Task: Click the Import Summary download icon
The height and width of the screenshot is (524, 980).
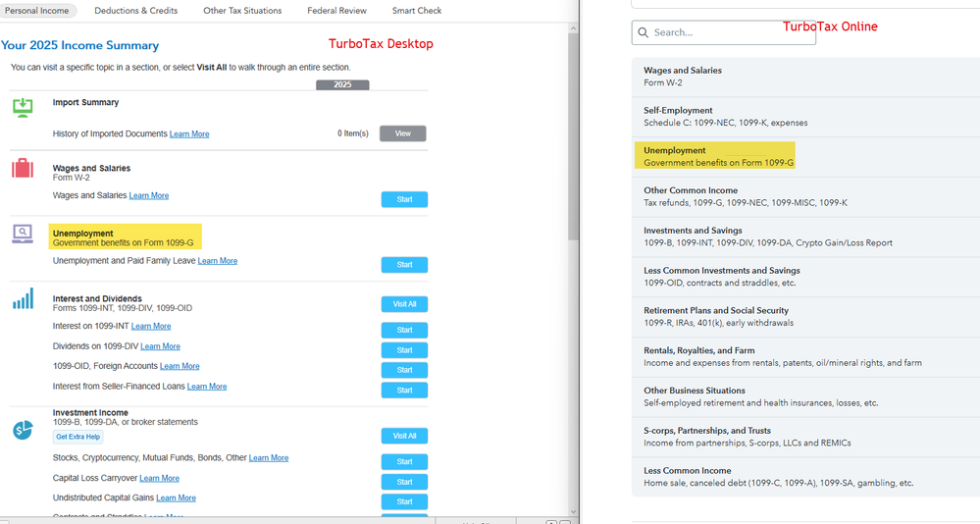Action: pyautogui.click(x=23, y=107)
